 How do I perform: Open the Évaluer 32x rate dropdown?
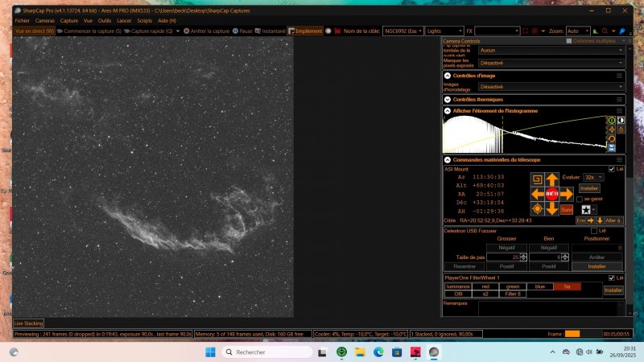pos(593,177)
